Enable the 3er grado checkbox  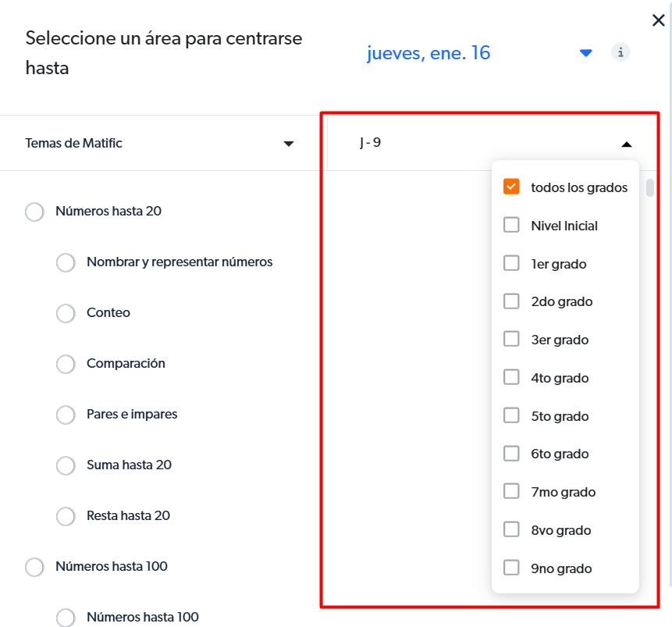tap(511, 339)
